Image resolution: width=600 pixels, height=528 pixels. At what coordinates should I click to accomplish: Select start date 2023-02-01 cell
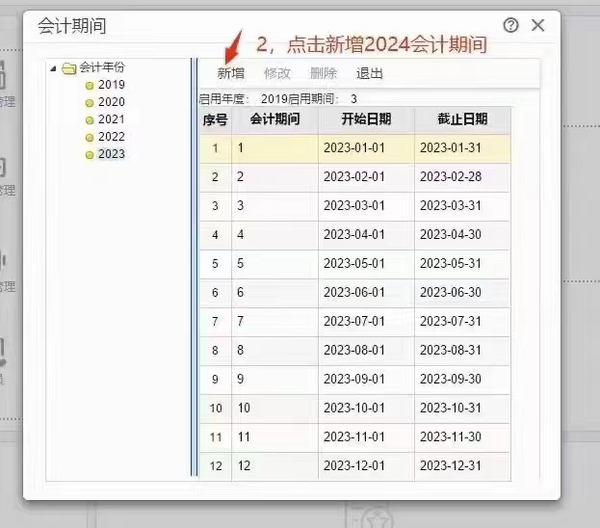[366, 177]
